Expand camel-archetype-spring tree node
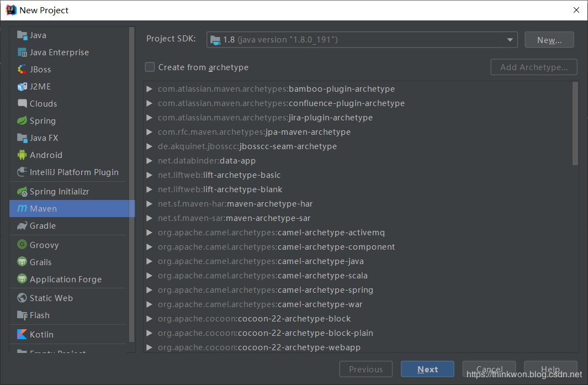Image resolution: width=588 pixels, height=385 pixels. [x=149, y=290]
